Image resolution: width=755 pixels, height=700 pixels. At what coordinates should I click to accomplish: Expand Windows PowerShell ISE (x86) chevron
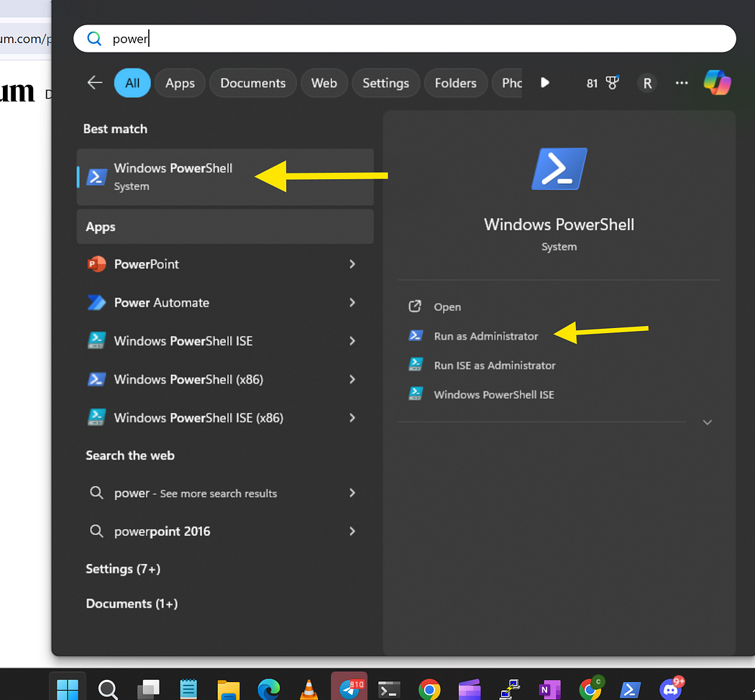[x=352, y=418]
